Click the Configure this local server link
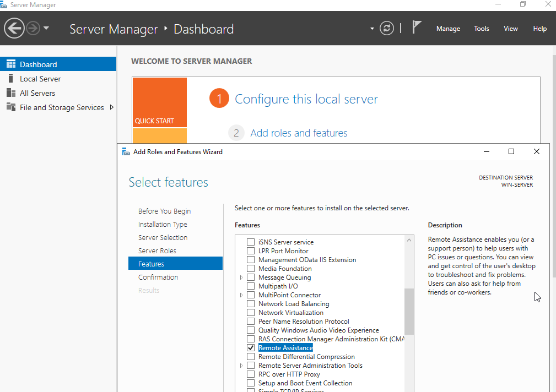This screenshot has height=392, width=556. pos(306,99)
